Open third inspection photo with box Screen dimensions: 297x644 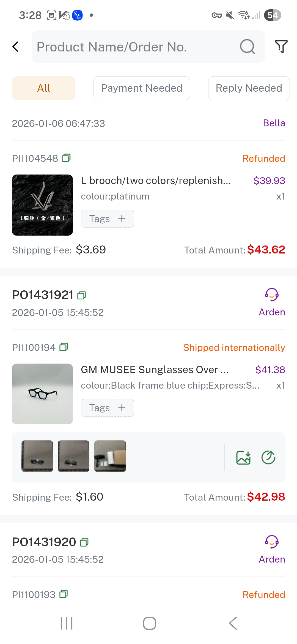click(110, 456)
